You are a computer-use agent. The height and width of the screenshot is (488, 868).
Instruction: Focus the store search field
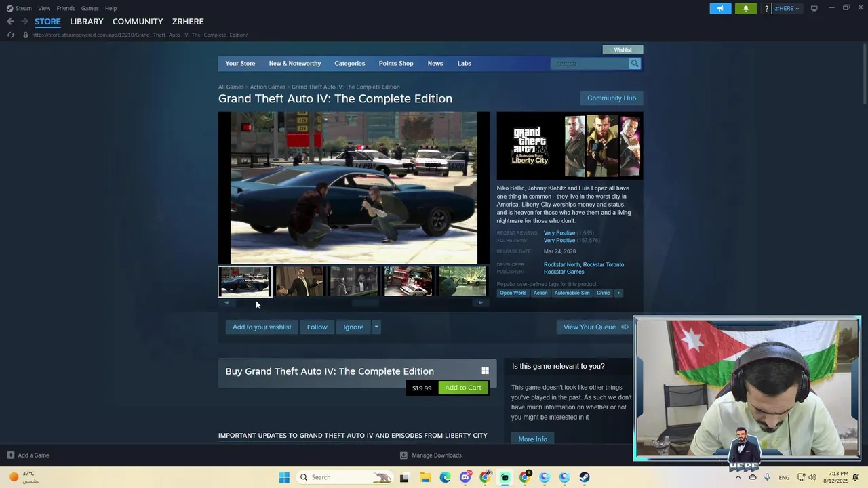590,64
